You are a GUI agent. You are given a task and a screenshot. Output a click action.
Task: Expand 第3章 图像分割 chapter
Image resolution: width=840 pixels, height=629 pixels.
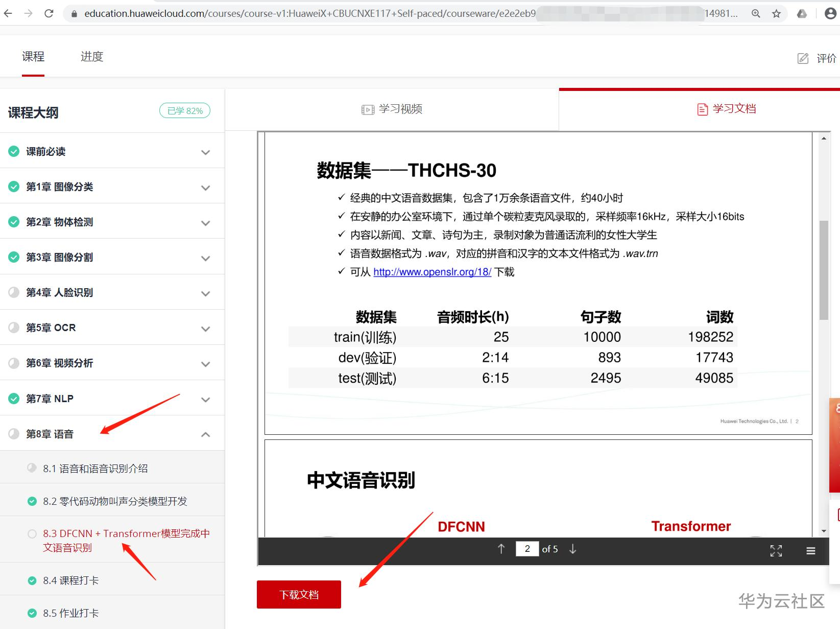(206, 258)
